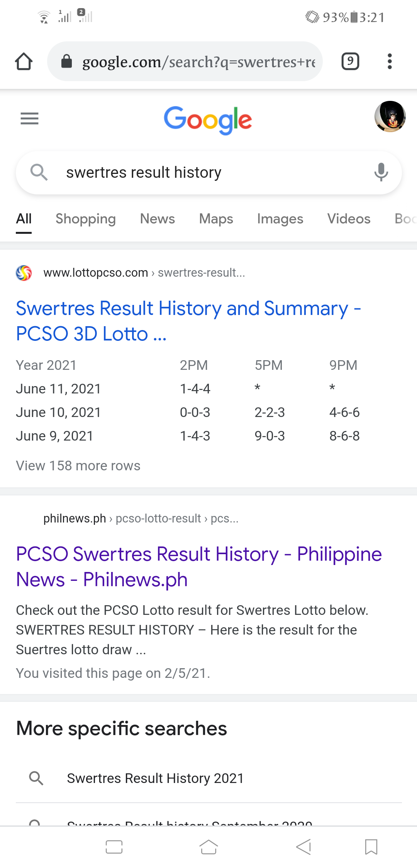This screenshot has width=417, height=868.
Task: Open PCSO Swertres Result History Philnews link
Action: click(199, 567)
